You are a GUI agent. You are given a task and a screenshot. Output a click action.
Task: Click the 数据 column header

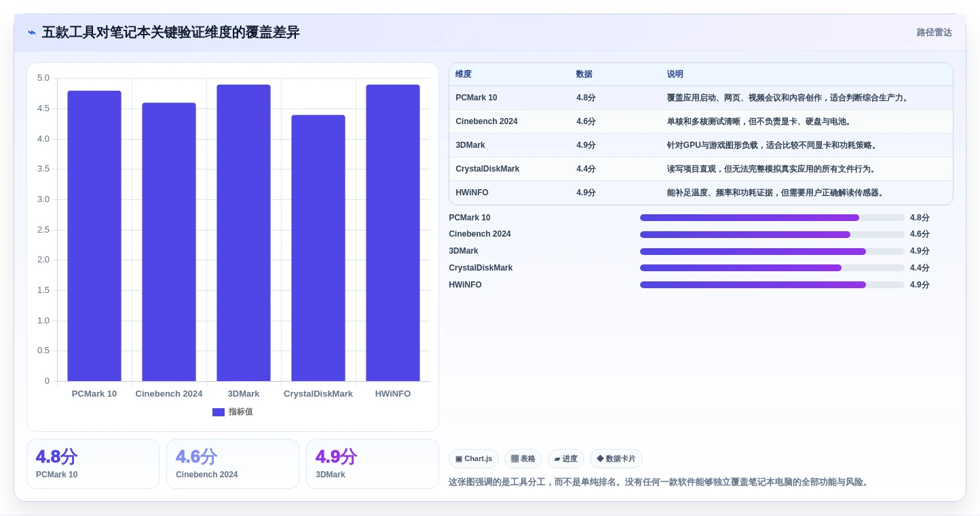tap(584, 75)
